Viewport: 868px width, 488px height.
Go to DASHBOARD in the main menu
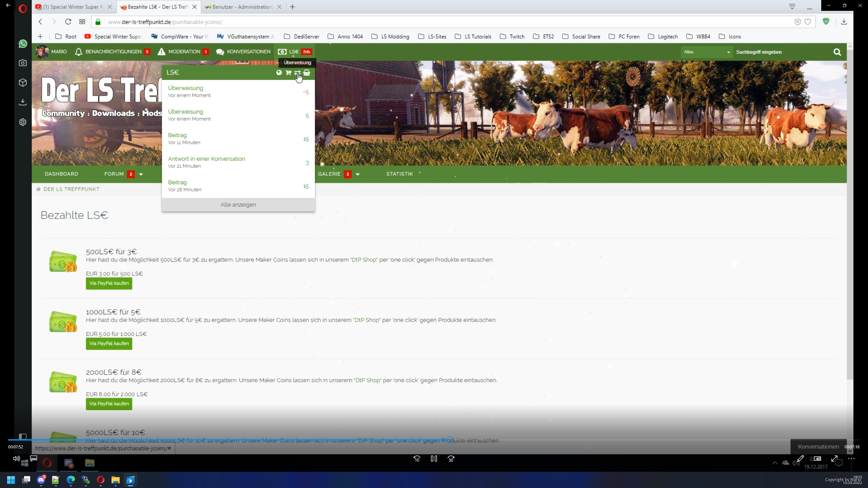(61, 174)
